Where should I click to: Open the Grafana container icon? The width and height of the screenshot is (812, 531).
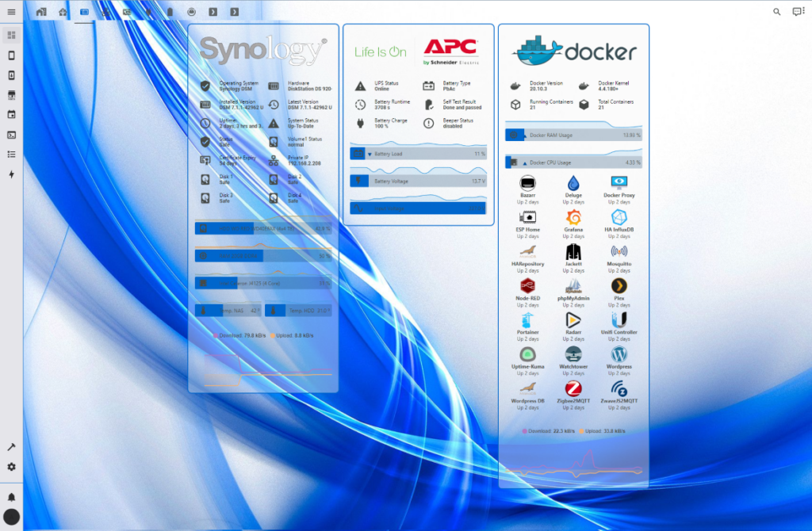pos(573,217)
